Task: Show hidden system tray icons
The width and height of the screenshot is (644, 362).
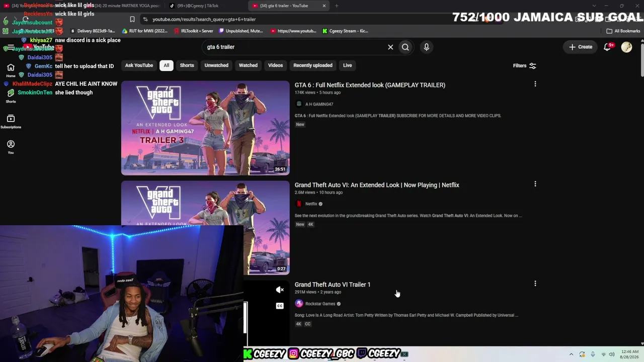Action: click(x=571, y=354)
